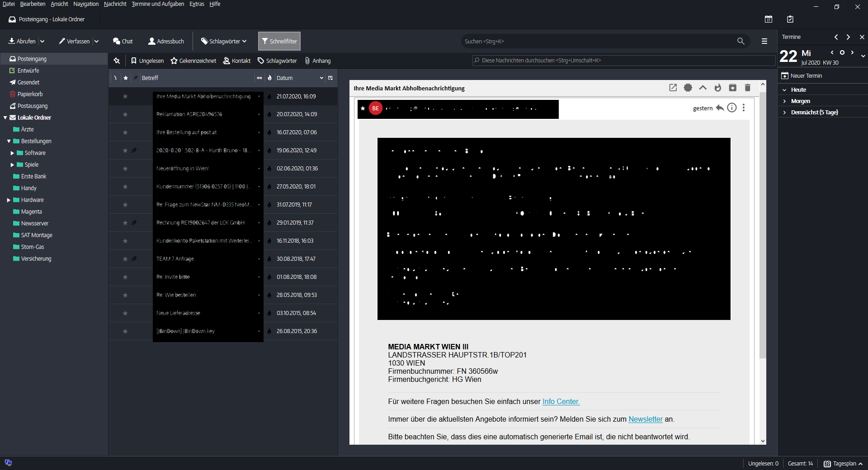Image resolution: width=868 pixels, height=470 pixels.
Task: Mark open message as junk (flame icon)
Action: (x=717, y=88)
